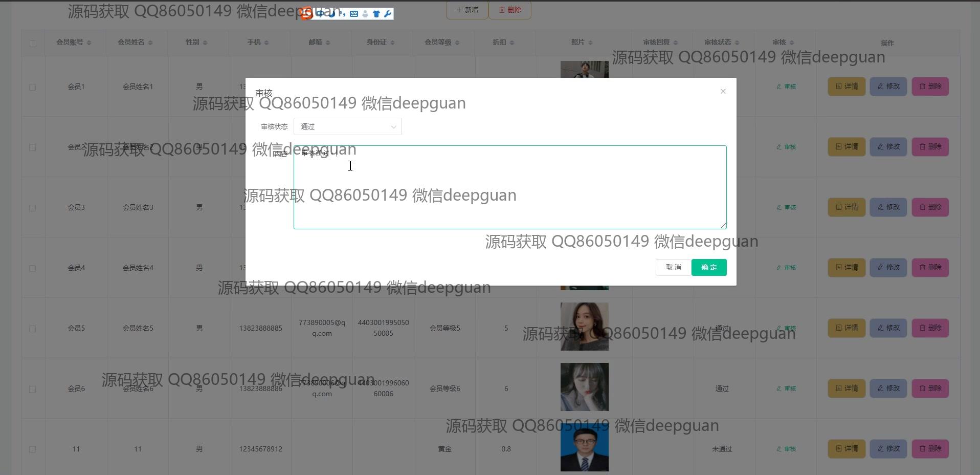Toggle the select-all checkbox in table header
This screenshot has width=980, height=475.
[33, 44]
